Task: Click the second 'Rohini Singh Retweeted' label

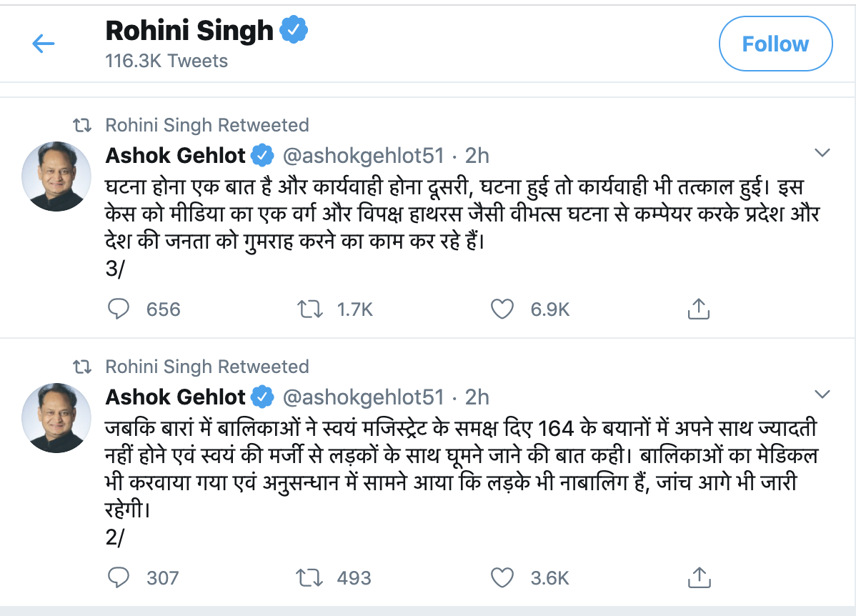Action: point(207,367)
